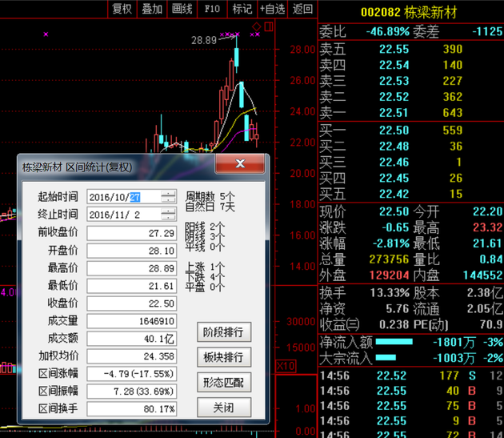Click the 成交量 value 1646910
The height and width of the screenshot is (438, 504).
point(132,321)
